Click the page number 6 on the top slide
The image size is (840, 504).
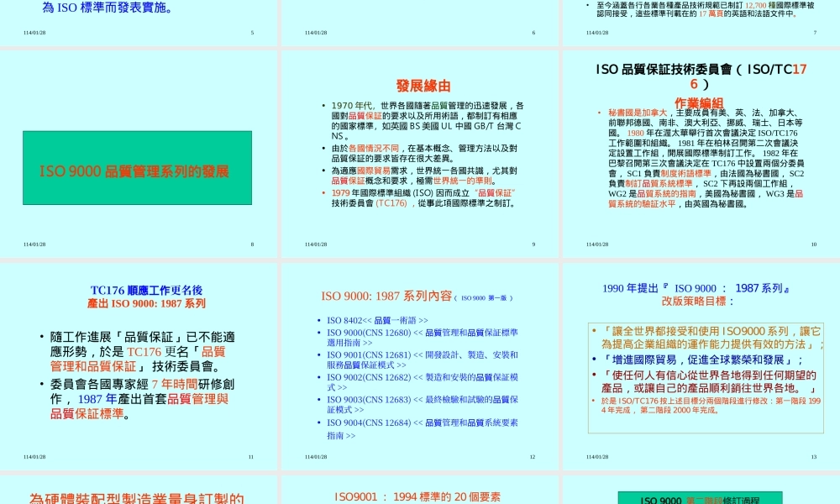point(533,33)
